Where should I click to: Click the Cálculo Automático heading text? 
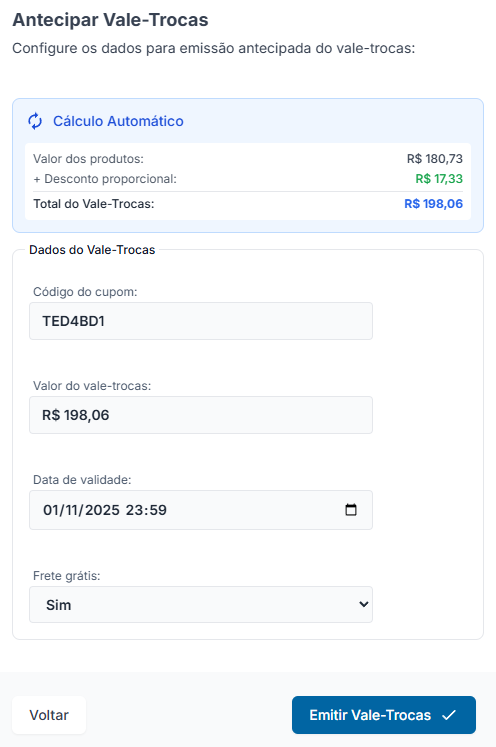click(x=118, y=121)
